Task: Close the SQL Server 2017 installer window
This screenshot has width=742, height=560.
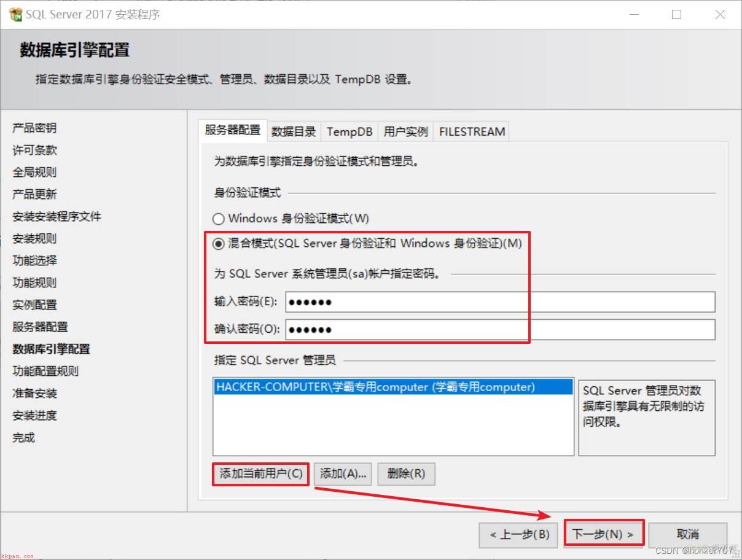Action: click(721, 15)
